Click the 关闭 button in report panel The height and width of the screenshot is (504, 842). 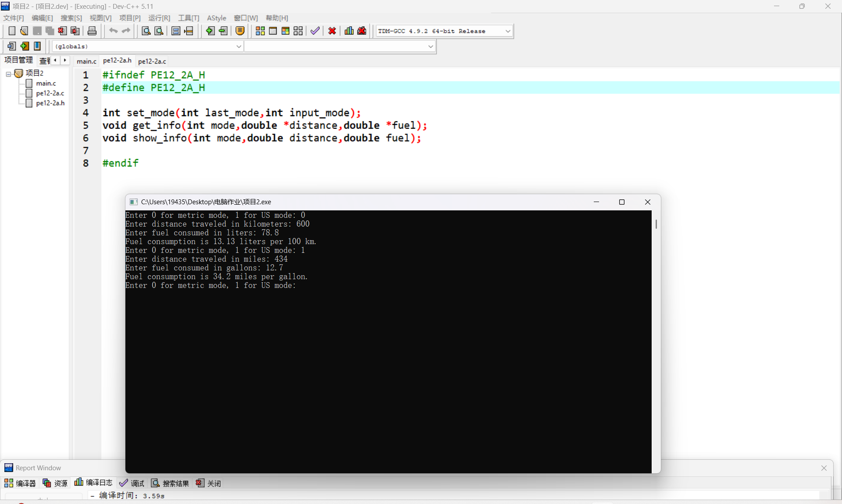click(x=208, y=483)
